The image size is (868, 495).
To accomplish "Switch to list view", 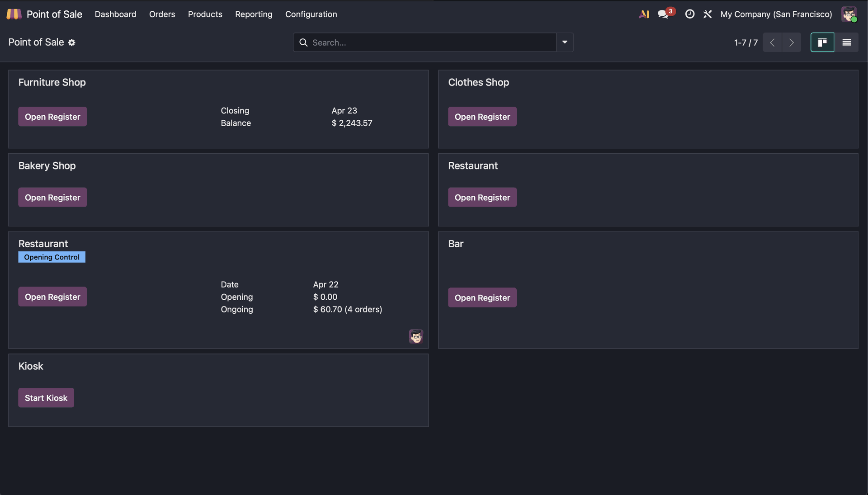I will (x=846, y=42).
